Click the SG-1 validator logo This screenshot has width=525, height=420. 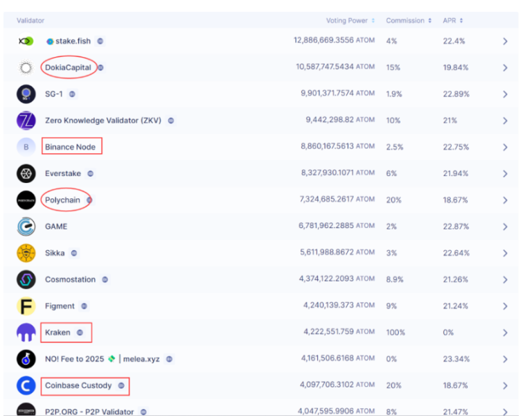click(26, 94)
